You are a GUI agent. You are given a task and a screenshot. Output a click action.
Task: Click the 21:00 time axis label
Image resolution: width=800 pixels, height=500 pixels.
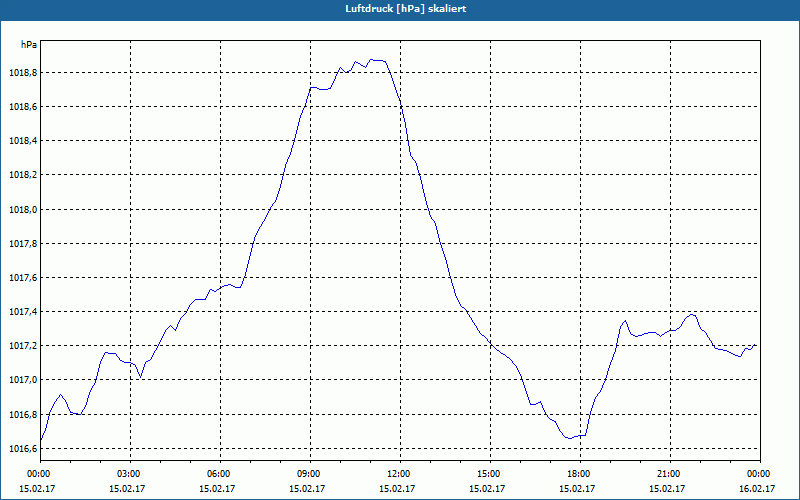670,474
